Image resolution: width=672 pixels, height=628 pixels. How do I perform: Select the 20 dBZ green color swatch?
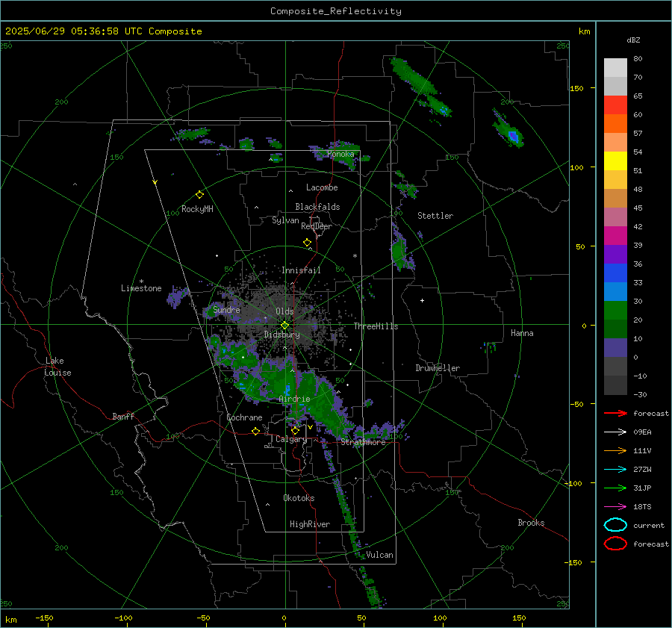pos(615,310)
